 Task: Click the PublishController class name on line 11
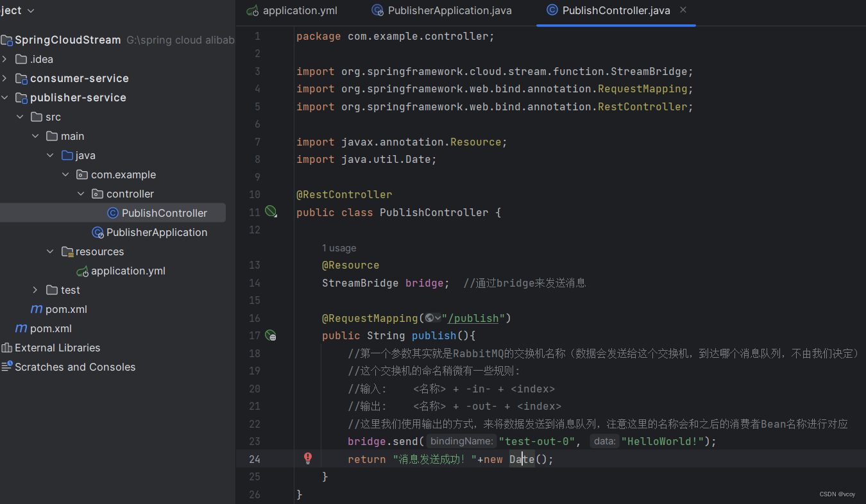point(434,212)
